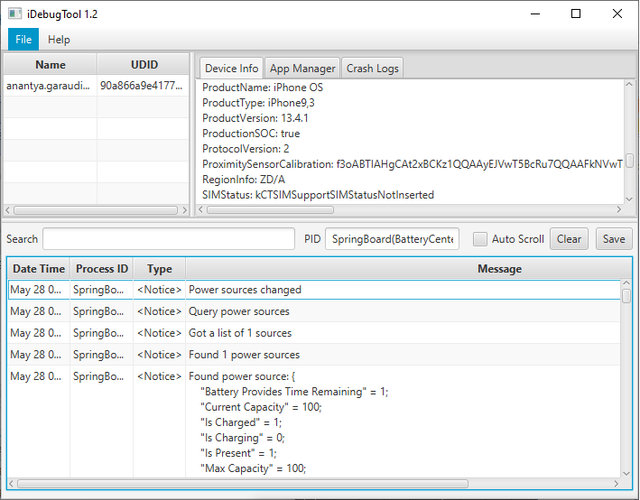Select the 'Found power source: {' log entry
Screen dimensions: 640x500
tap(314, 422)
